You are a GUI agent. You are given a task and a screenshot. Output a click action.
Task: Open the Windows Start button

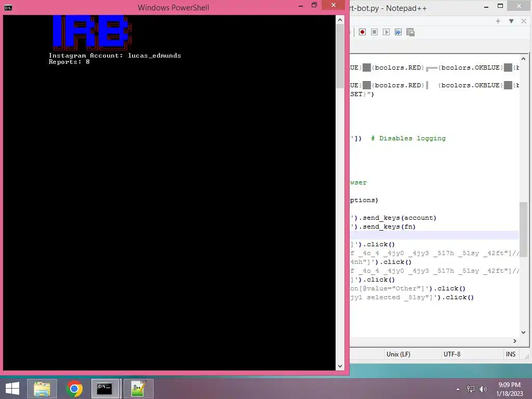(x=12, y=389)
